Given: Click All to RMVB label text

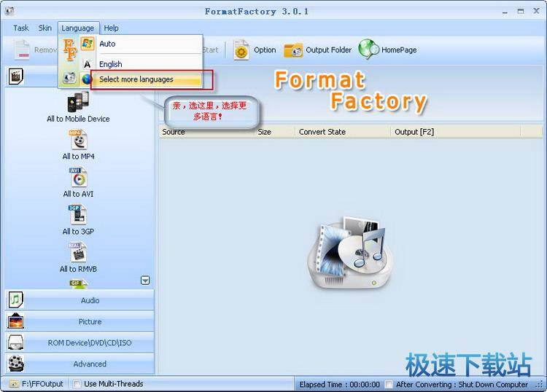Looking at the screenshot, I should point(78,269).
